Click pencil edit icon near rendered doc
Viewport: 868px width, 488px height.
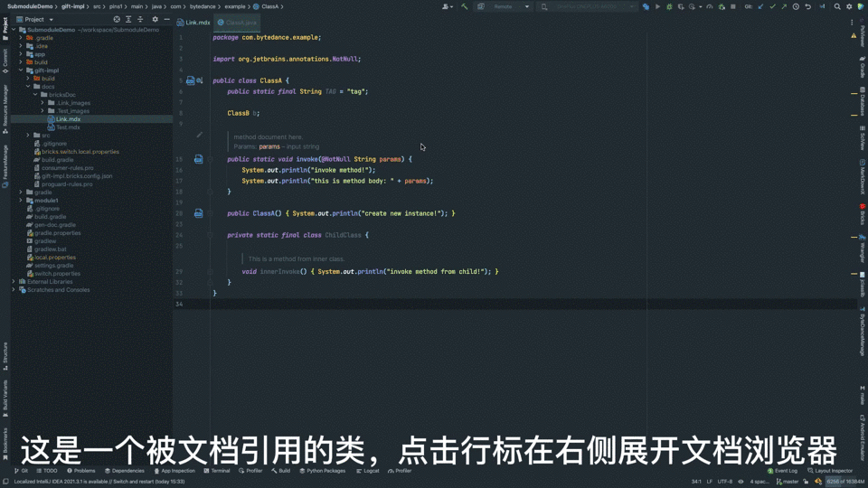tap(199, 135)
